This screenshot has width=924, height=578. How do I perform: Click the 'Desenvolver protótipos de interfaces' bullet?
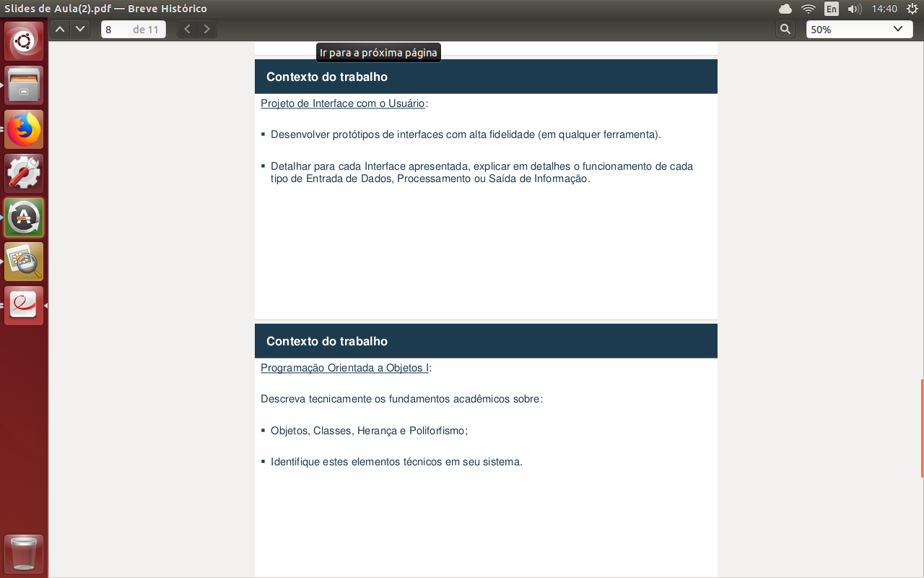[x=466, y=134]
